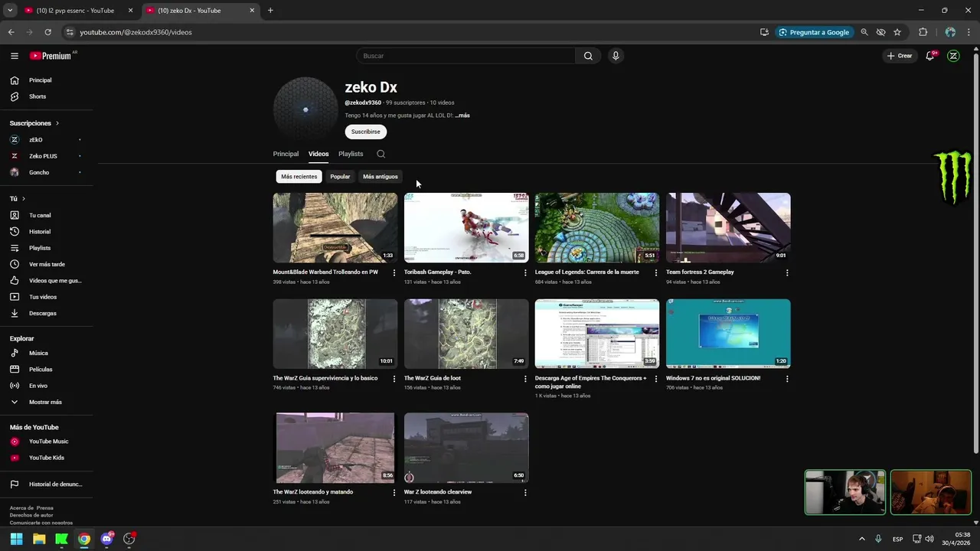This screenshot has height=551, width=980.
Task: Switch to Videos channel tab
Action: [318, 154]
